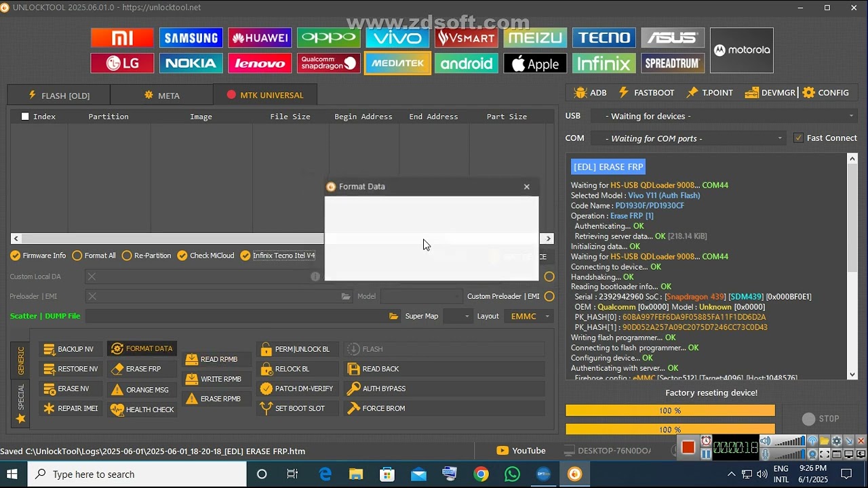Screen dimensions: 868x488
Task: Select the Apple brand logo
Action: click(x=535, y=64)
